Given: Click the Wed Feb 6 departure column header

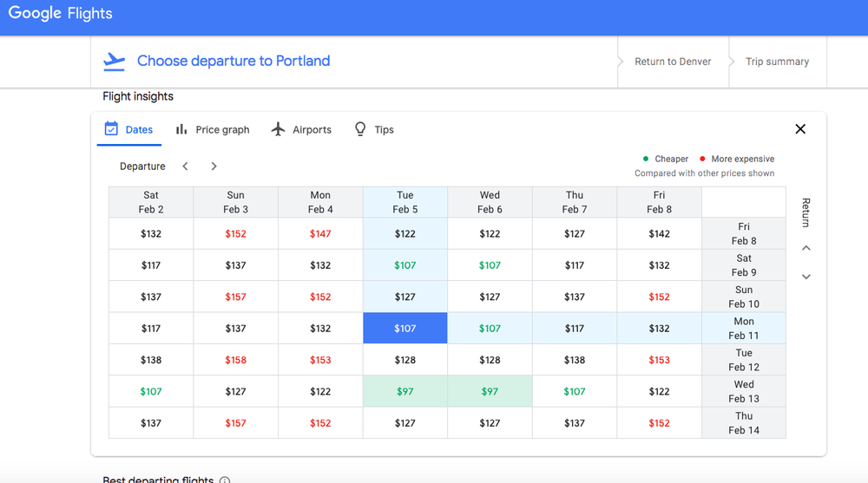Looking at the screenshot, I should (x=490, y=202).
